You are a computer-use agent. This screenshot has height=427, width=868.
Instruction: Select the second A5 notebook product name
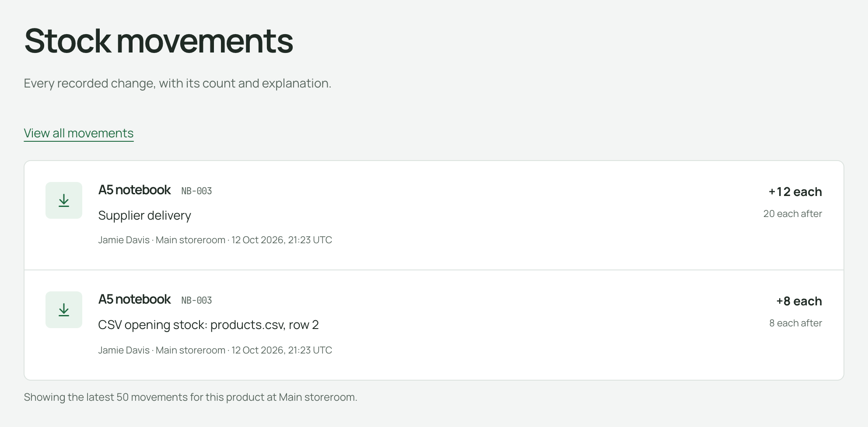click(134, 299)
